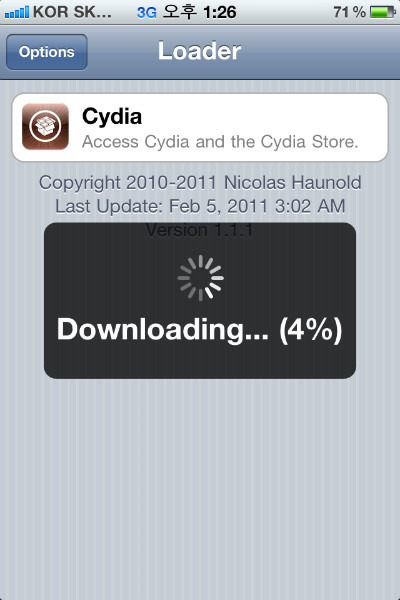Tap the spinning loading indicator

coord(201,278)
